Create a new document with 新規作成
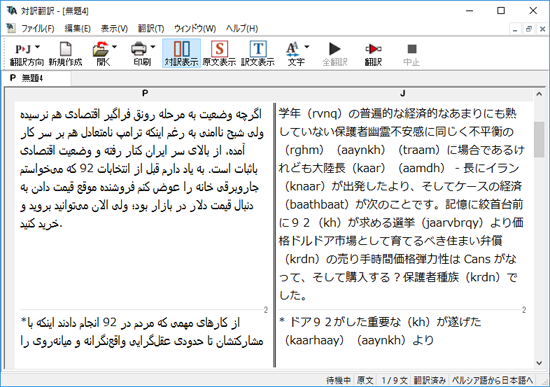Screen dimensions: 550x387 [x=65, y=54]
